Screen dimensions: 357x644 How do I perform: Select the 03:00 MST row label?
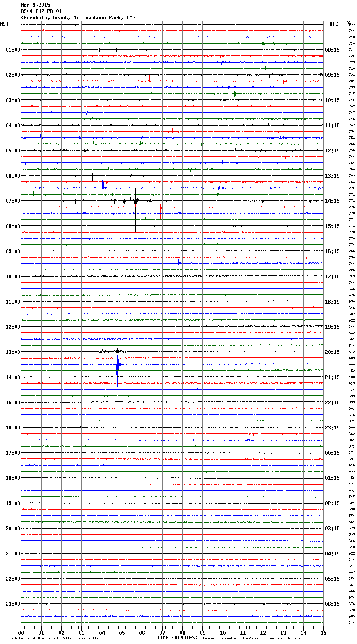[x=13, y=100]
